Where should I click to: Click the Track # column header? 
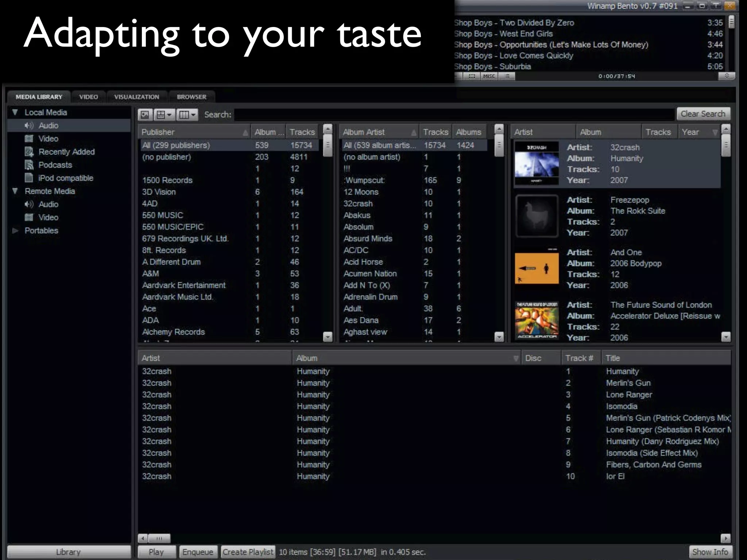581,358
